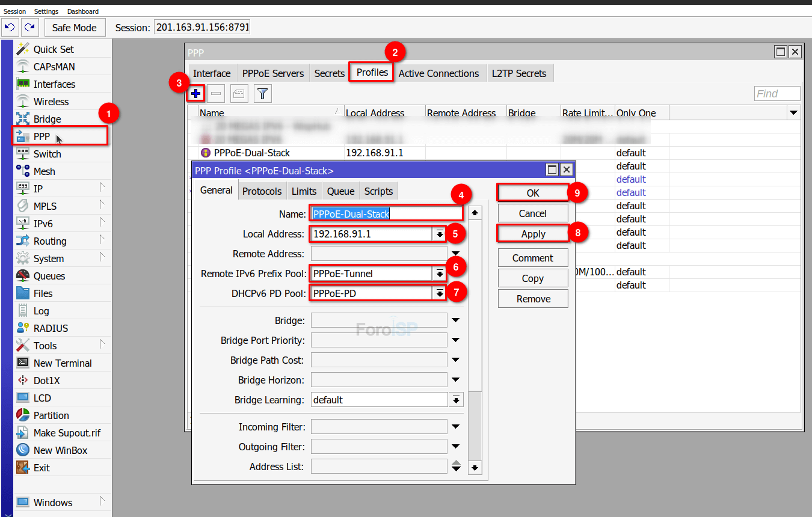Open the Queues sidebar item
The height and width of the screenshot is (517, 812).
(49, 276)
